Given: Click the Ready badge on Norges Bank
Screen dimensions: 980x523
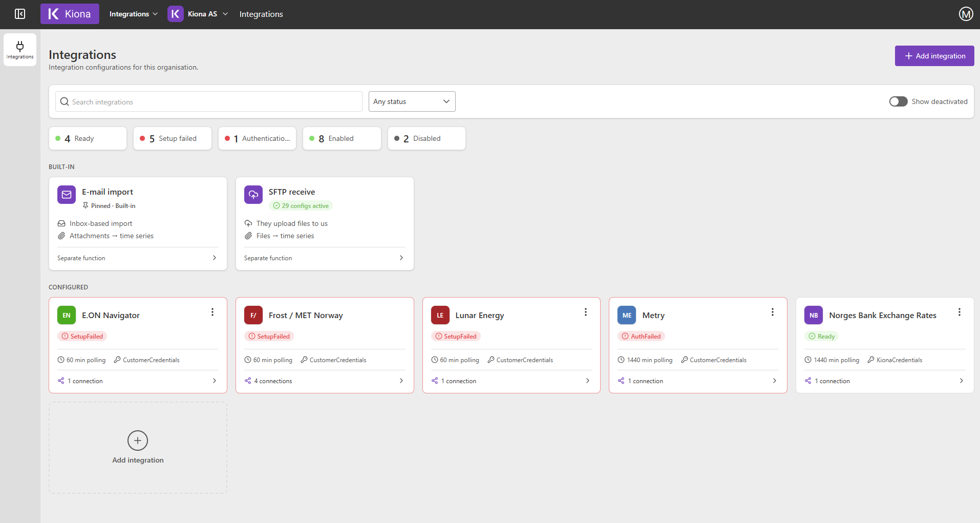Looking at the screenshot, I should (x=822, y=336).
